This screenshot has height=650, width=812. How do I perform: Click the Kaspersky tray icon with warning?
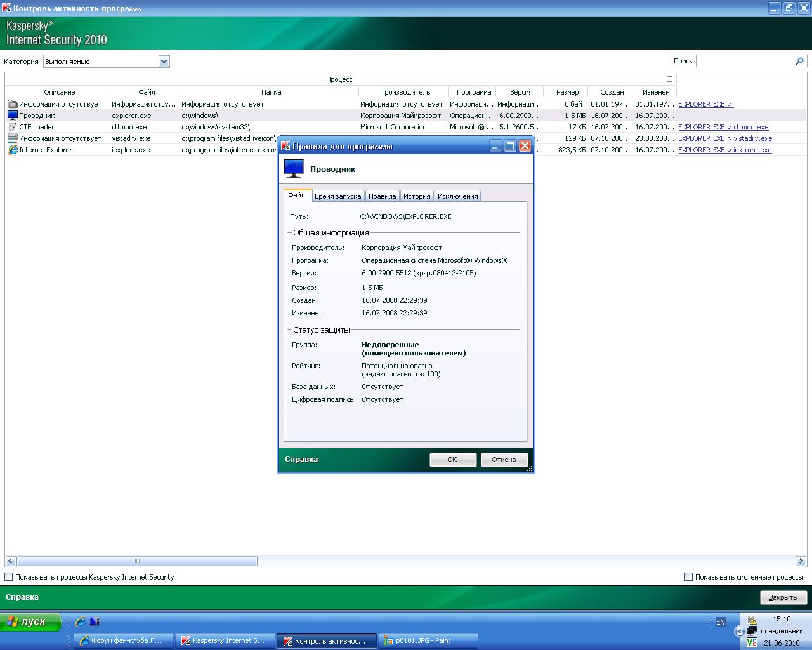(752, 620)
